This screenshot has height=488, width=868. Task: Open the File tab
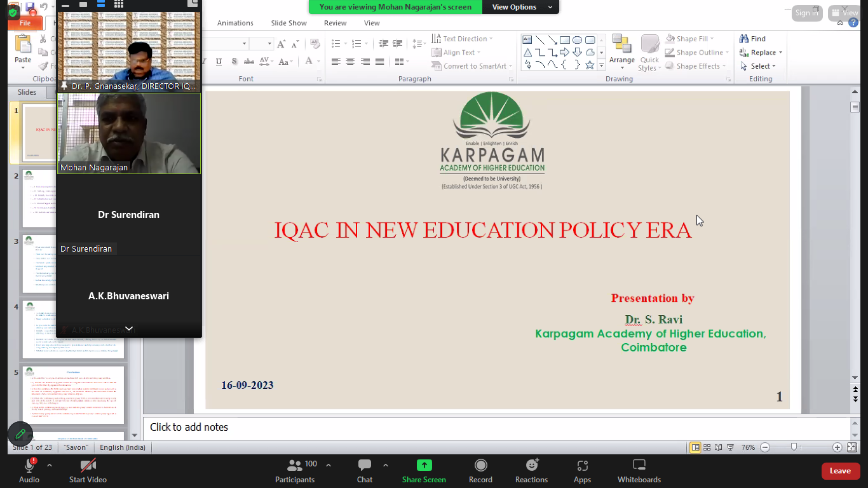[25, 23]
